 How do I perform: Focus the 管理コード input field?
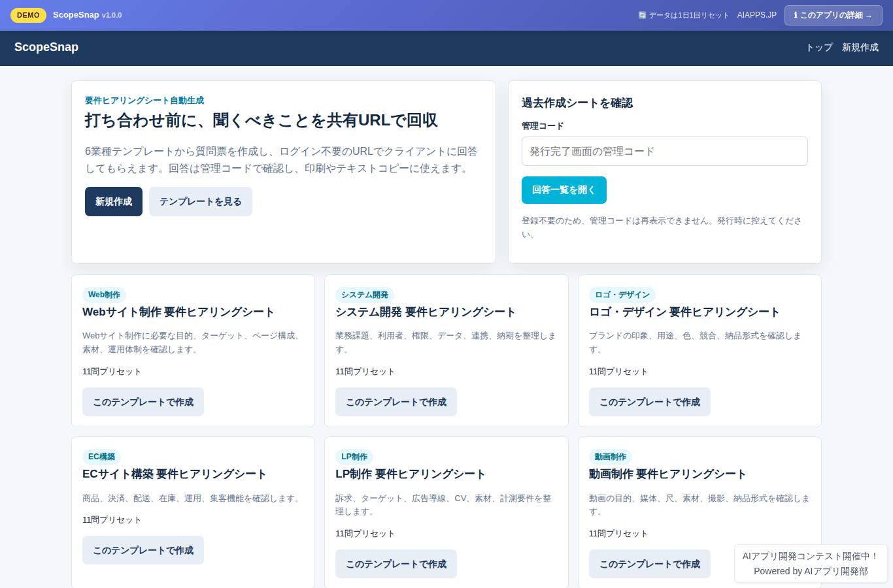coord(664,151)
